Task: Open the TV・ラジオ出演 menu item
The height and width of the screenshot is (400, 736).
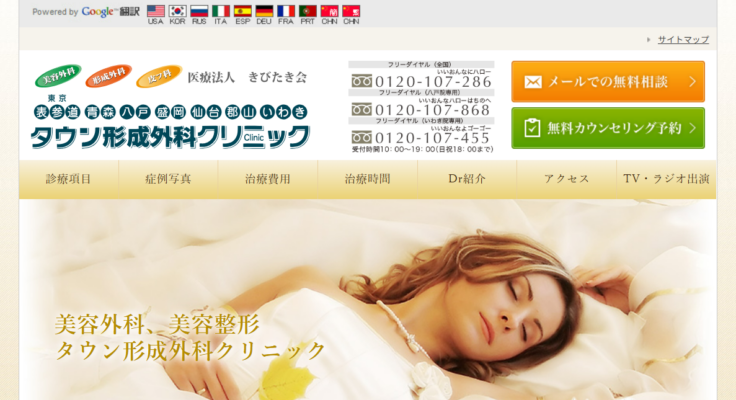Action: pos(666,179)
